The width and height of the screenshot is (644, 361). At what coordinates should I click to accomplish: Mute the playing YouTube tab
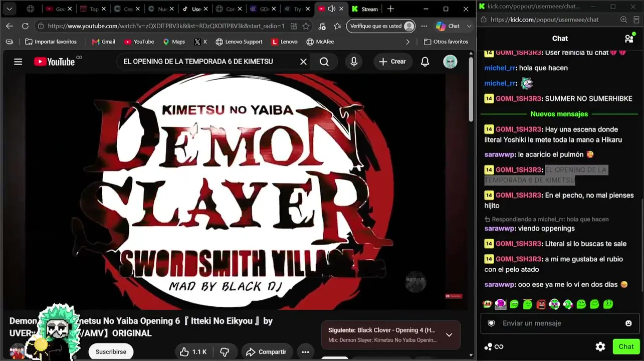tap(331, 9)
